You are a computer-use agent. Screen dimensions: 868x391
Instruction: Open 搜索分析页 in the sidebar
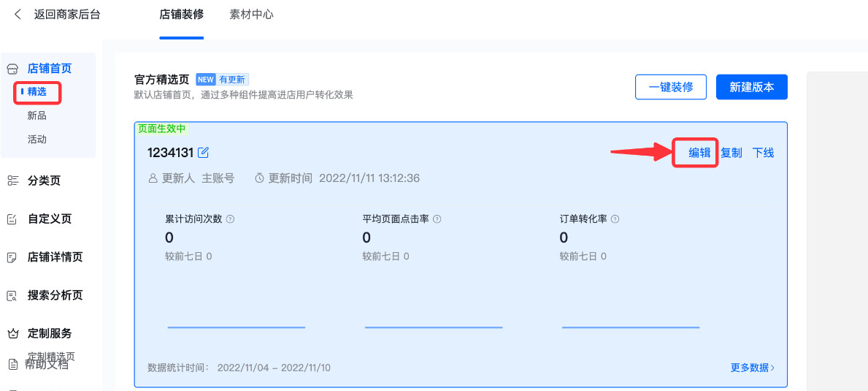(x=55, y=295)
